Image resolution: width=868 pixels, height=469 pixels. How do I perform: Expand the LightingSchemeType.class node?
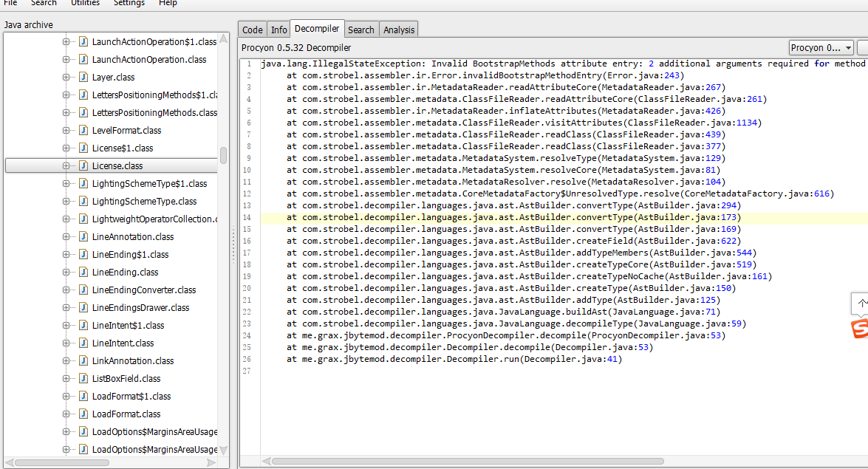(66, 201)
